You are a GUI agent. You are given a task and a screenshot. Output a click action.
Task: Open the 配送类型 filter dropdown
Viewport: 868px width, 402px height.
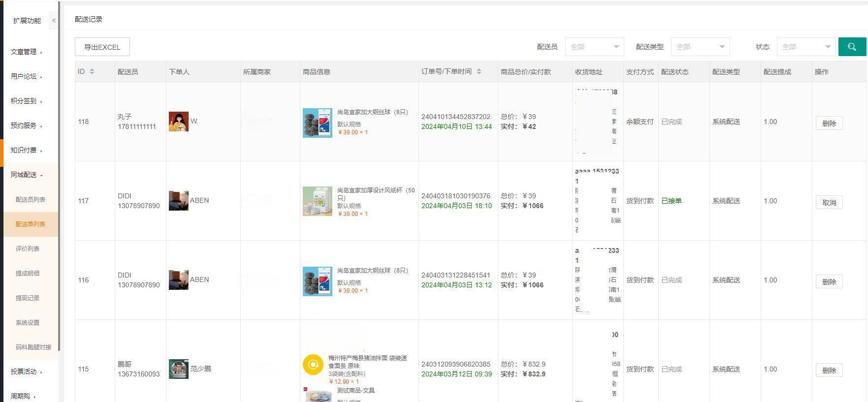pos(700,47)
